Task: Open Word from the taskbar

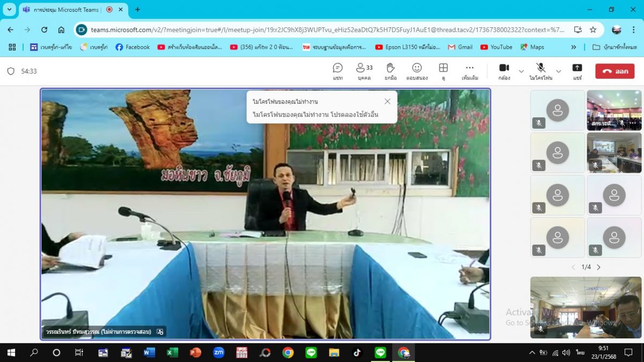Action: click(149, 352)
